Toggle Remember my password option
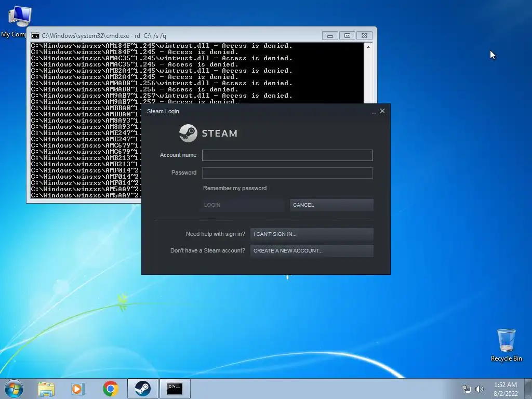Image resolution: width=532 pixels, height=399 pixels. [235, 188]
